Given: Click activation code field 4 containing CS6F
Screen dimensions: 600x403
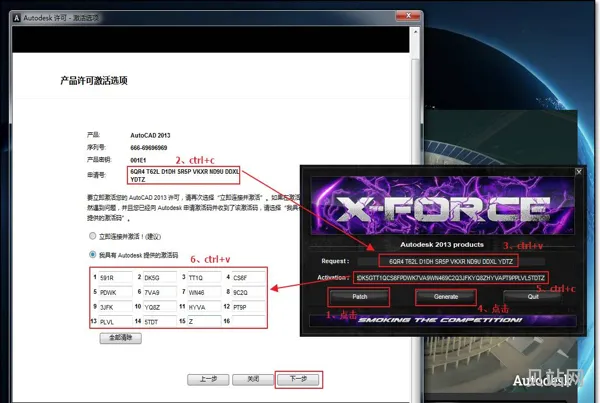Looking at the screenshot, I should point(249,277).
